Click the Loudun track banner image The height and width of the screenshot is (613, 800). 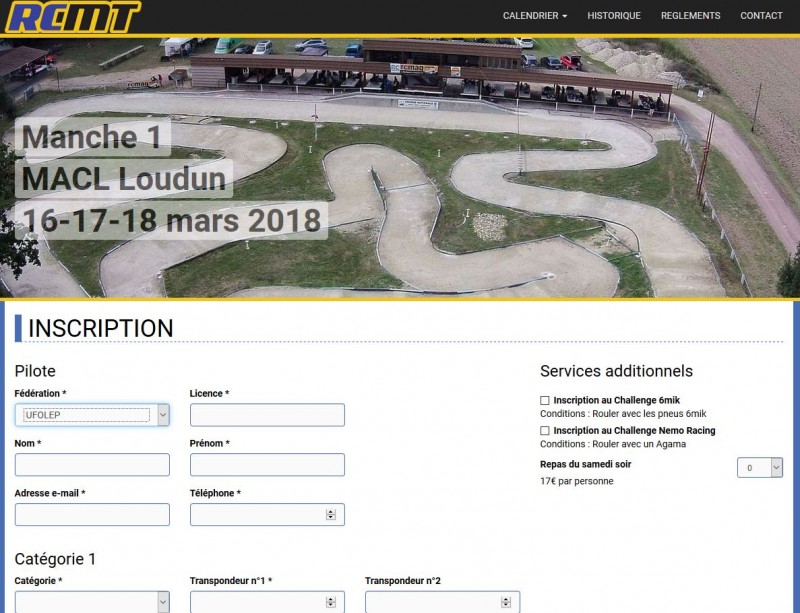(400, 168)
